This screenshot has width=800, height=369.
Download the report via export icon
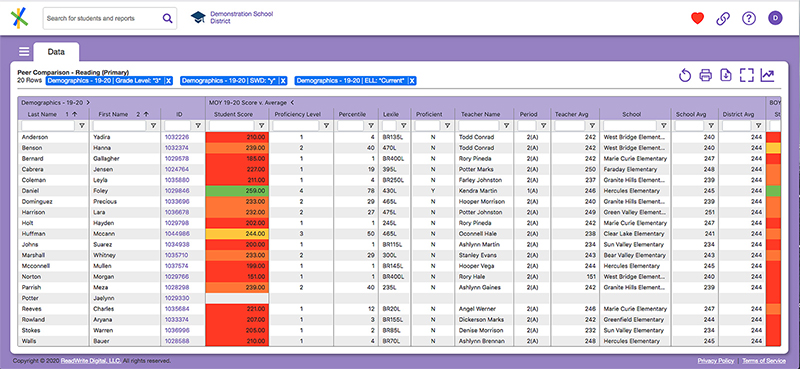pyautogui.click(x=726, y=76)
